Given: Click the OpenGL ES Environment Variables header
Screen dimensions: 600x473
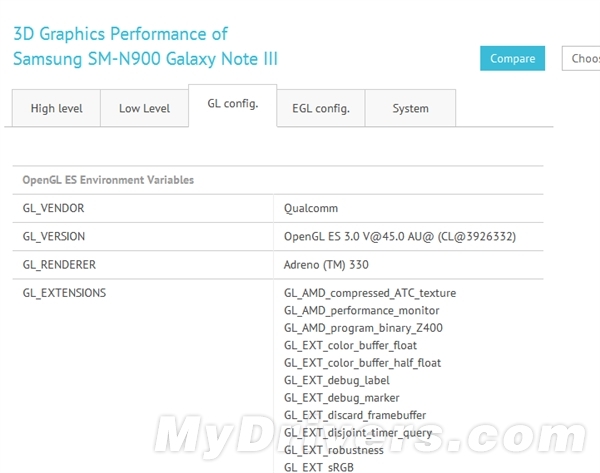Looking at the screenshot, I should pyautogui.click(x=108, y=180).
